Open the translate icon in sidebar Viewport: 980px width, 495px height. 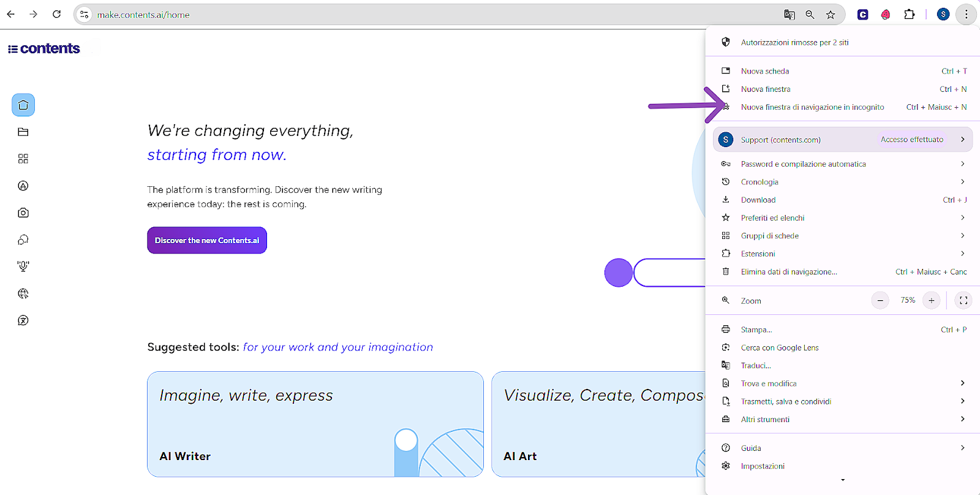(x=23, y=320)
